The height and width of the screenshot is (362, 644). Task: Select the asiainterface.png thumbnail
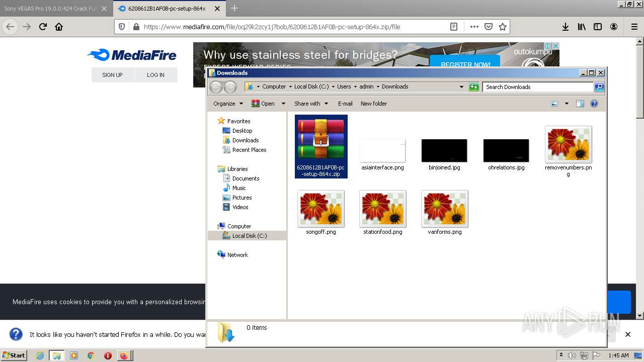382,151
